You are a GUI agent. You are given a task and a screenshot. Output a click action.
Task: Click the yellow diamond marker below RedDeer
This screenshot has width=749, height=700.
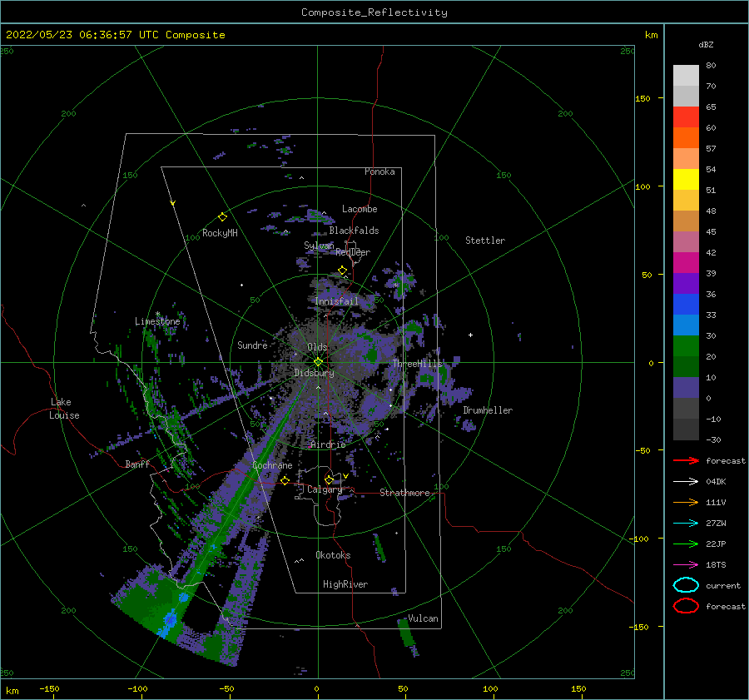coord(343,271)
